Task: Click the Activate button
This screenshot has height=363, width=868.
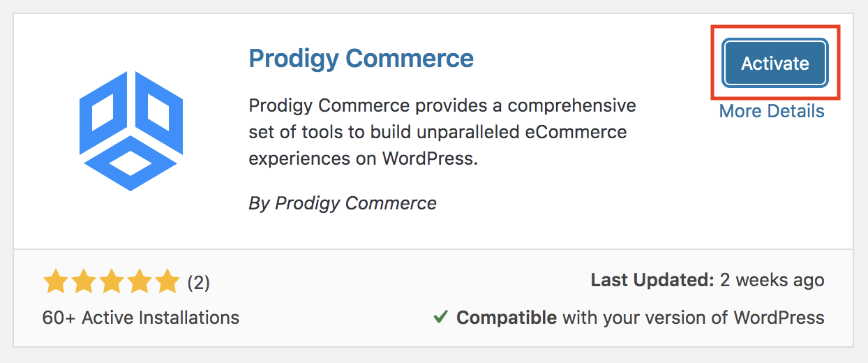Action: click(x=775, y=64)
